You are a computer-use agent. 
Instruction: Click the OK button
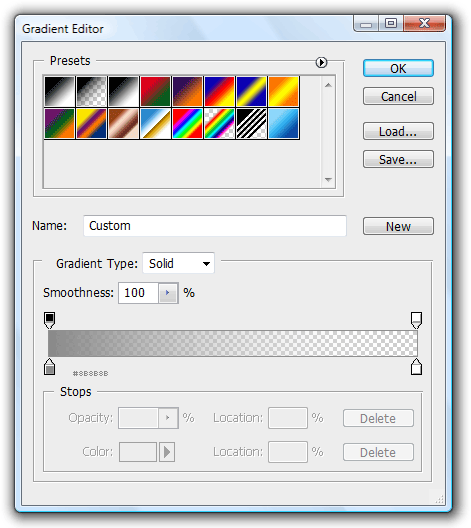point(398,68)
